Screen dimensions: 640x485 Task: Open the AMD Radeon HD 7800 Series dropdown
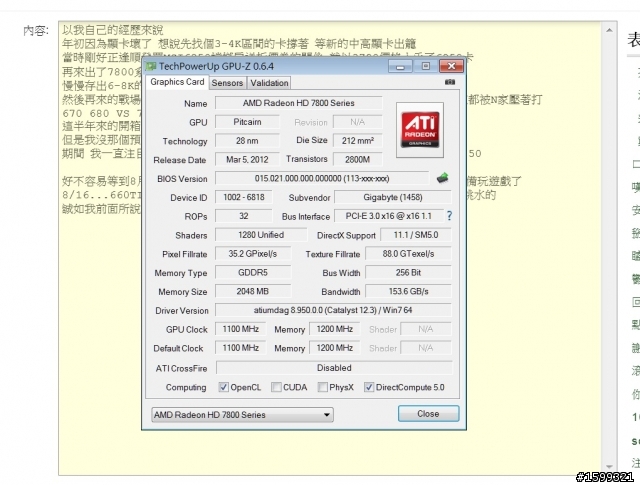(242, 415)
